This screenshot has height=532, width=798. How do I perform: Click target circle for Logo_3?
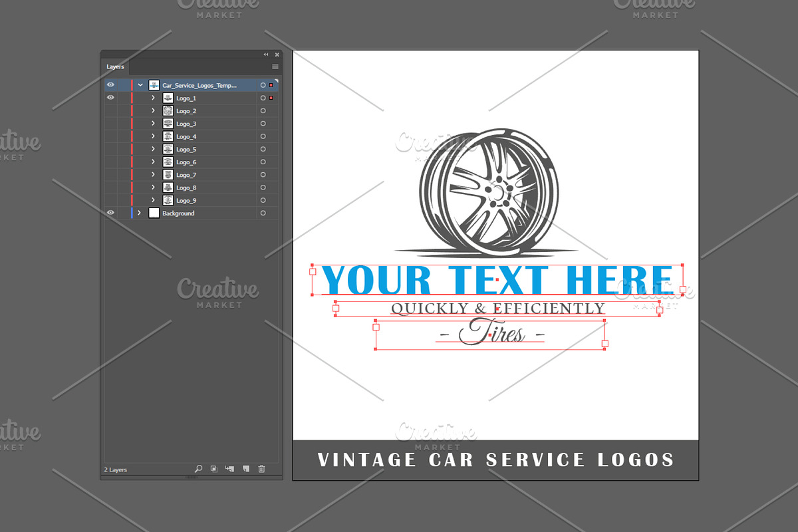point(263,124)
